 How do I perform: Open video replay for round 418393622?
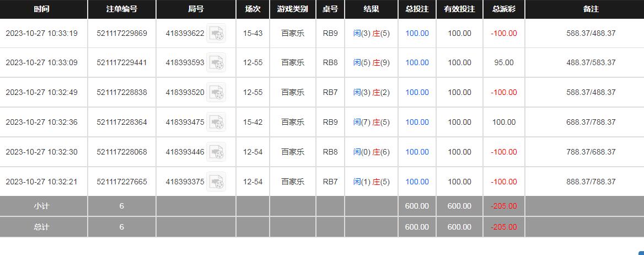(216, 34)
